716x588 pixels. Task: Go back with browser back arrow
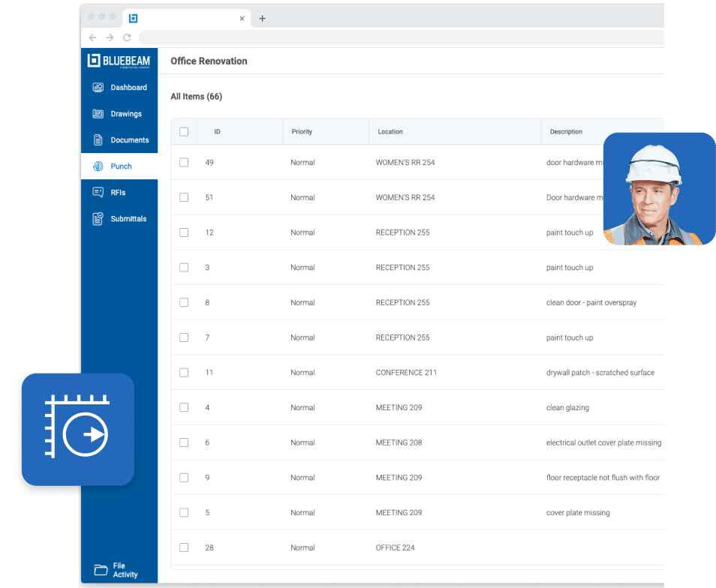click(93, 37)
